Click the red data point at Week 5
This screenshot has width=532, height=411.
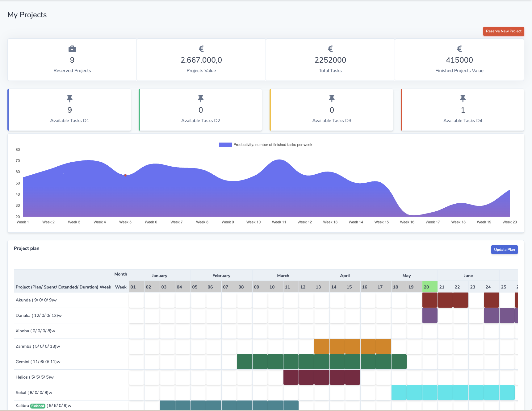click(125, 175)
